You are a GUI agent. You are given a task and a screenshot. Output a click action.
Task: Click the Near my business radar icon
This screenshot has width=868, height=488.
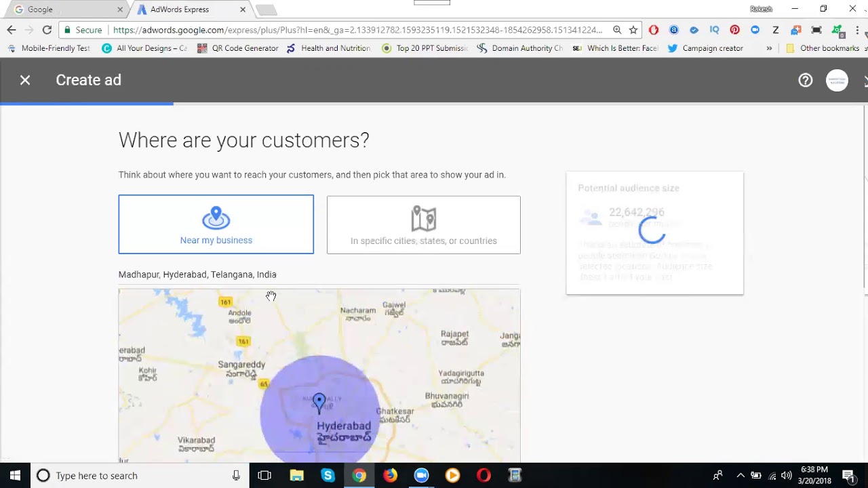tap(216, 218)
